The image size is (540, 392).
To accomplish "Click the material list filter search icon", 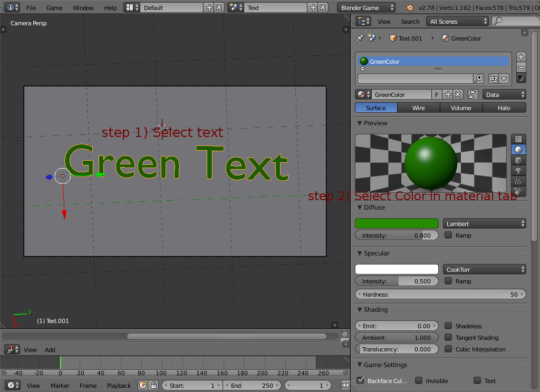I will point(479,79).
